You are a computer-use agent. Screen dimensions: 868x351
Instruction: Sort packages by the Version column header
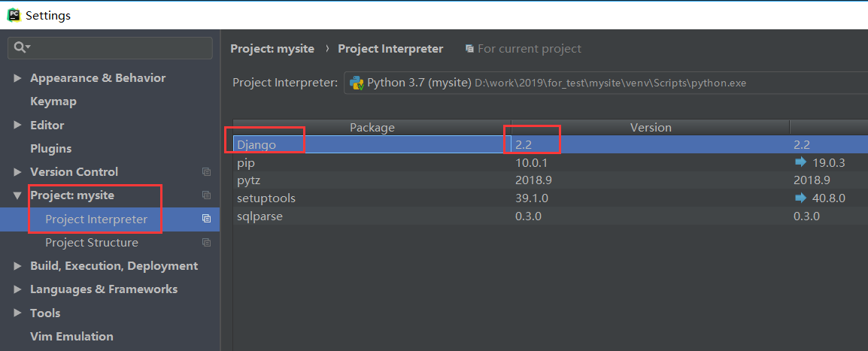coord(650,128)
